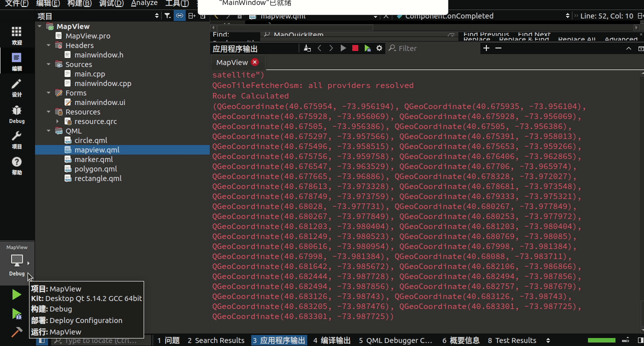Open the 项目 projects mode with wrench icon

17,140
